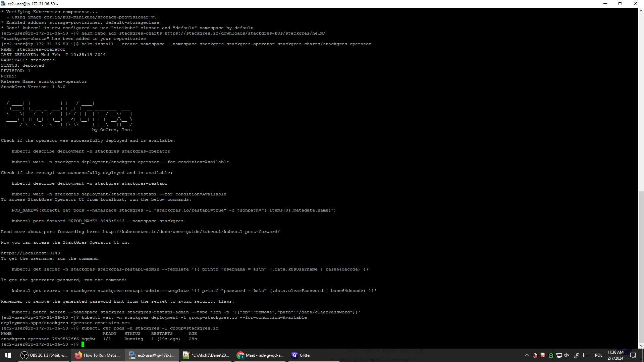This screenshot has height=362, width=644.
Task: Click the 'STATUS: deployed' line
Action: tap(22, 65)
